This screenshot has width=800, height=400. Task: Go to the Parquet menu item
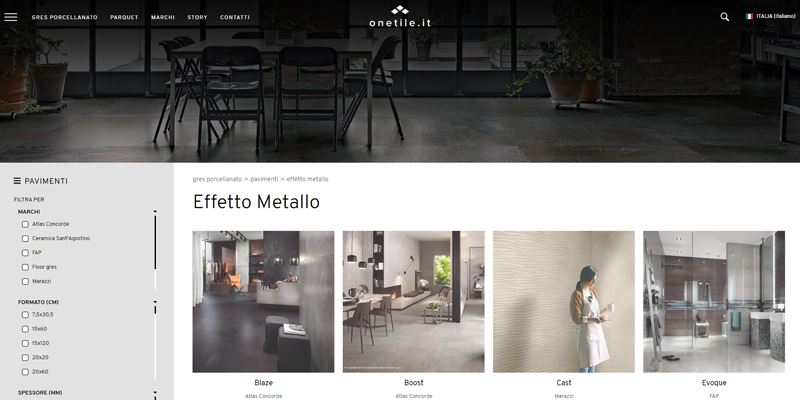click(x=124, y=17)
